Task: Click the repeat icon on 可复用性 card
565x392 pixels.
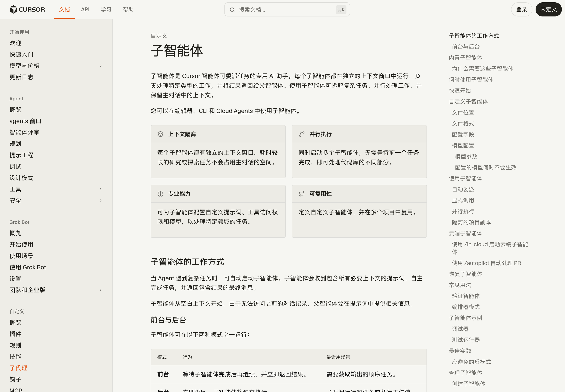Action: (302, 194)
